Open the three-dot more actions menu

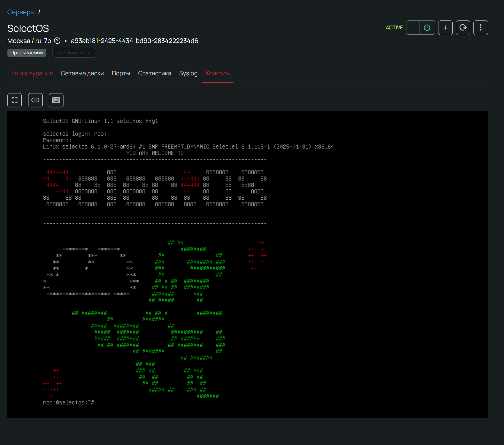pyautogui.click(x=481, y=28)
